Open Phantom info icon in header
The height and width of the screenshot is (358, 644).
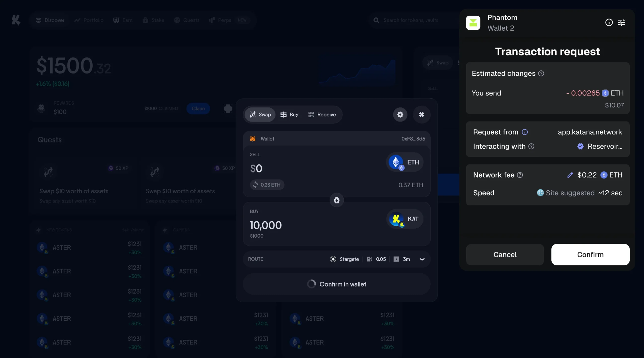coord(609,22)
